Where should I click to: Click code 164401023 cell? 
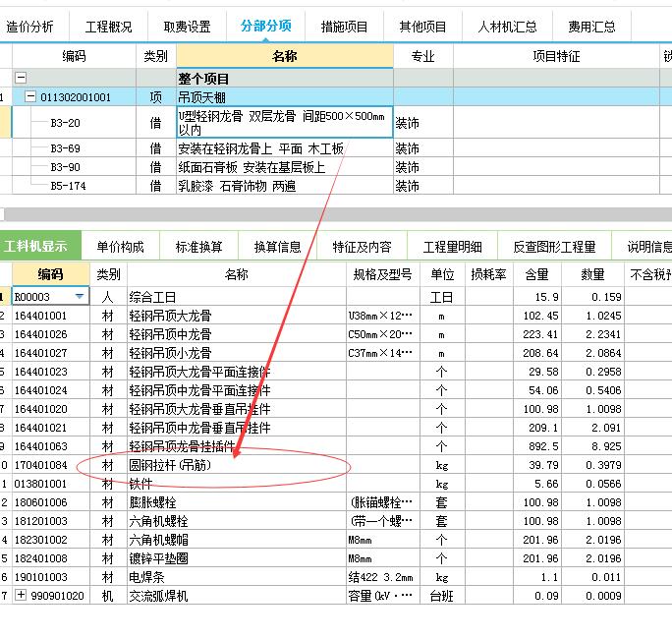[x=50, y=372]
